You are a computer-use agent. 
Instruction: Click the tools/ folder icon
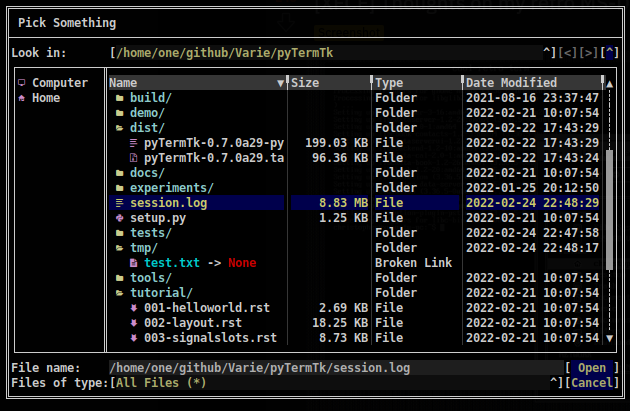click(119, 278)
